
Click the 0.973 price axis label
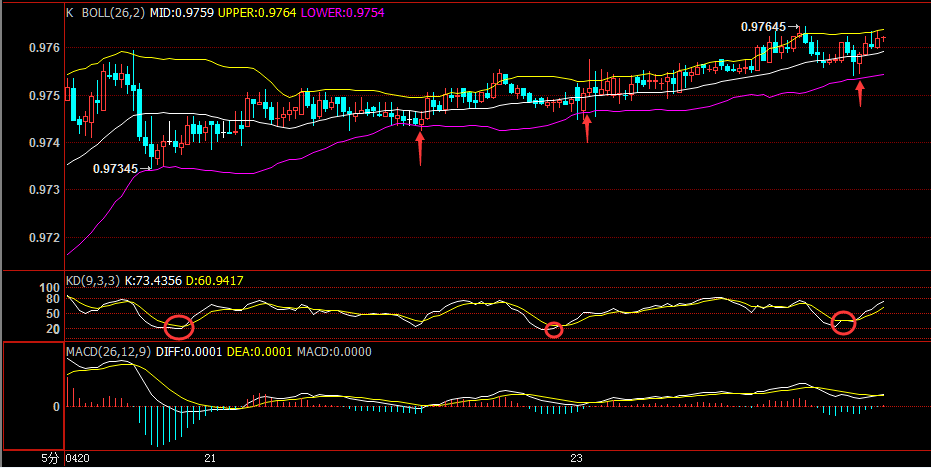(x=44, y=191)
